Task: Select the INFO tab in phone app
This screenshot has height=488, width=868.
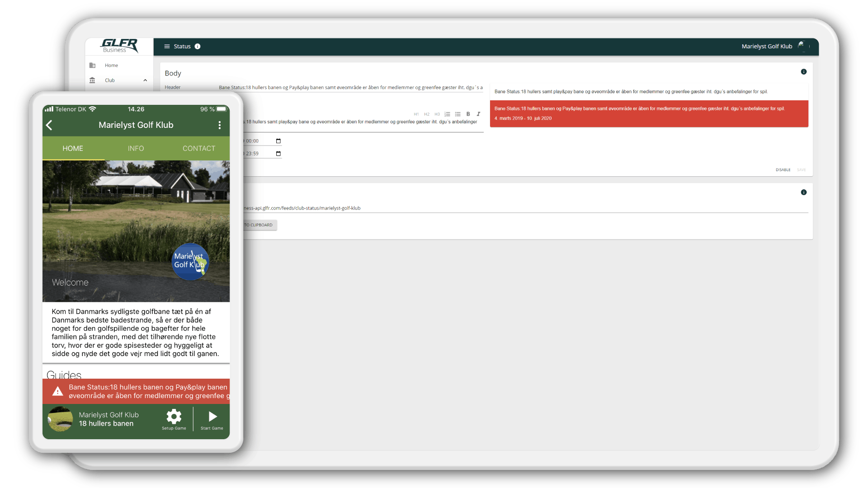Action: pos(136,149)
